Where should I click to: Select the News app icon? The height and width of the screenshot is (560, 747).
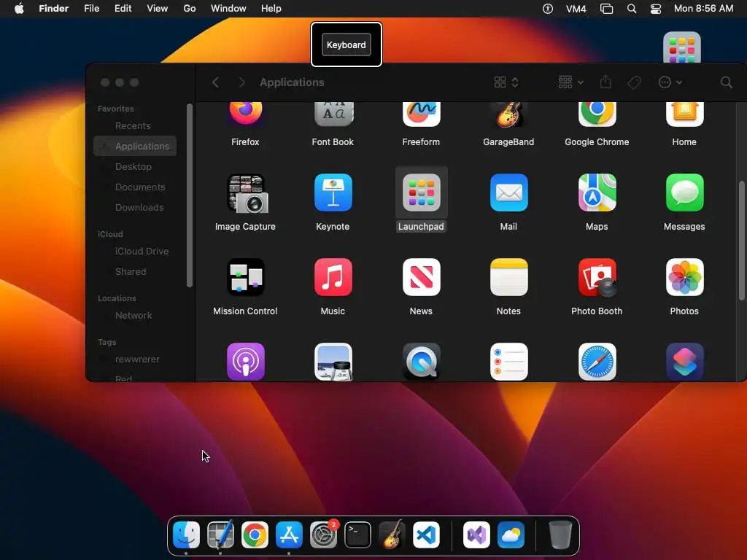[421, 277]
